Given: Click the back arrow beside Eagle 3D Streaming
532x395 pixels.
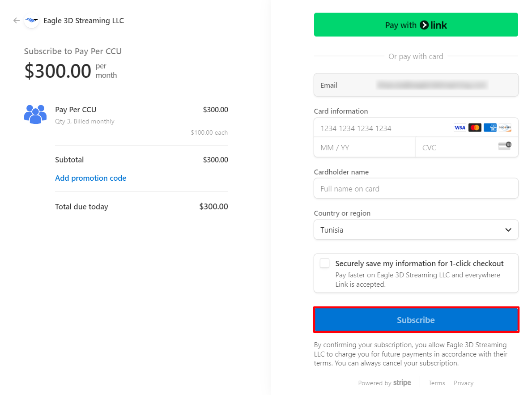Looking at the screenshot, I should coord(17,21).
